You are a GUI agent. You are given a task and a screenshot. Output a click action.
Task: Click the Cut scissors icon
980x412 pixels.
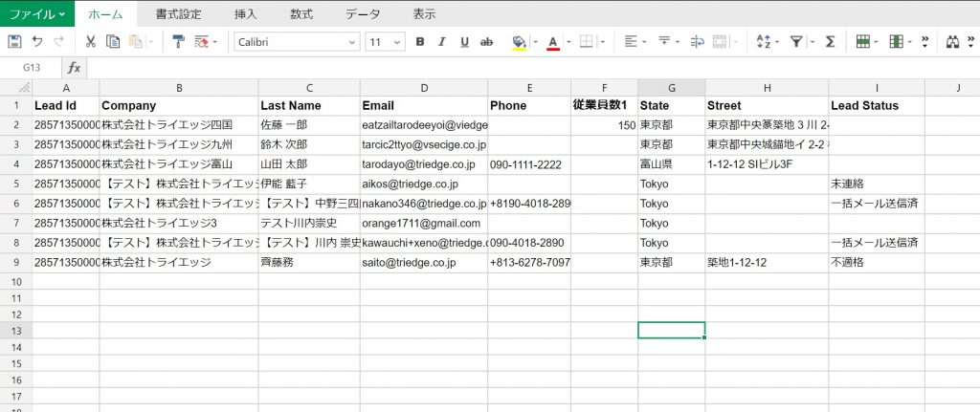(x=91, y=42)
